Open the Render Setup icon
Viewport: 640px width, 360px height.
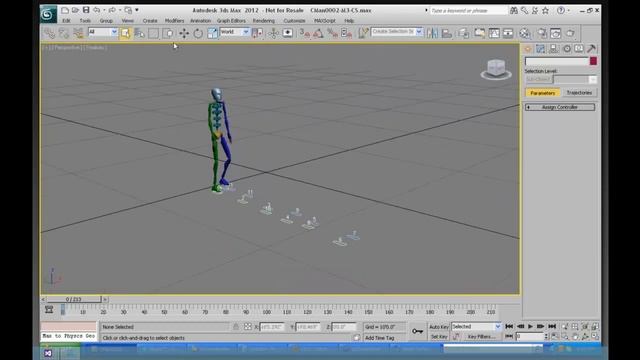click(541, 33)
